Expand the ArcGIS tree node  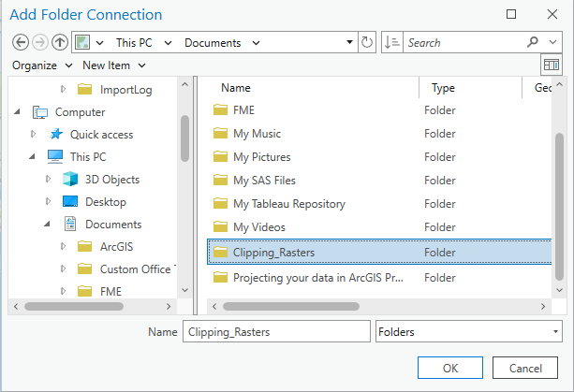pyautogui.click(x=63, y=246)
